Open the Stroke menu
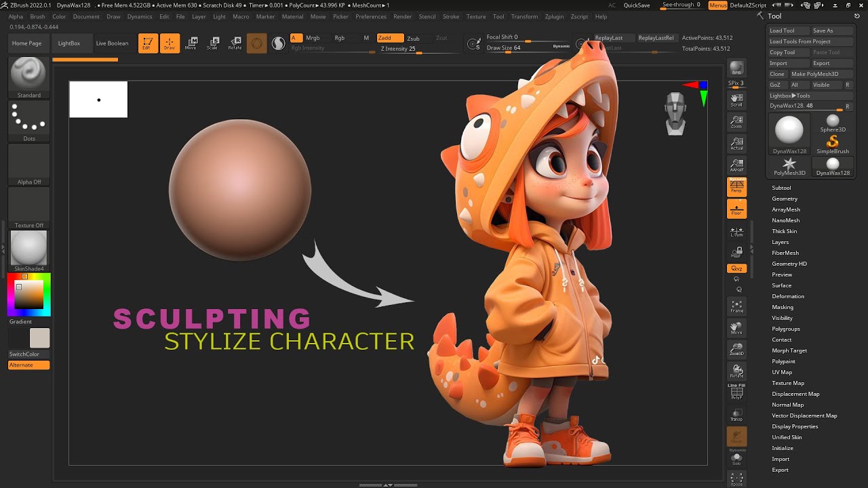 pyautogui.click(x=451, y=16)
